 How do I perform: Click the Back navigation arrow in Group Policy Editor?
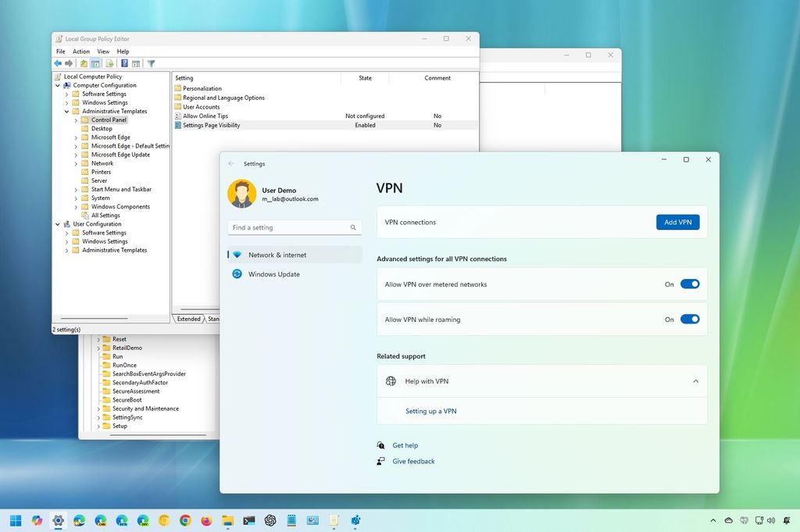click(x=58, y=63)
